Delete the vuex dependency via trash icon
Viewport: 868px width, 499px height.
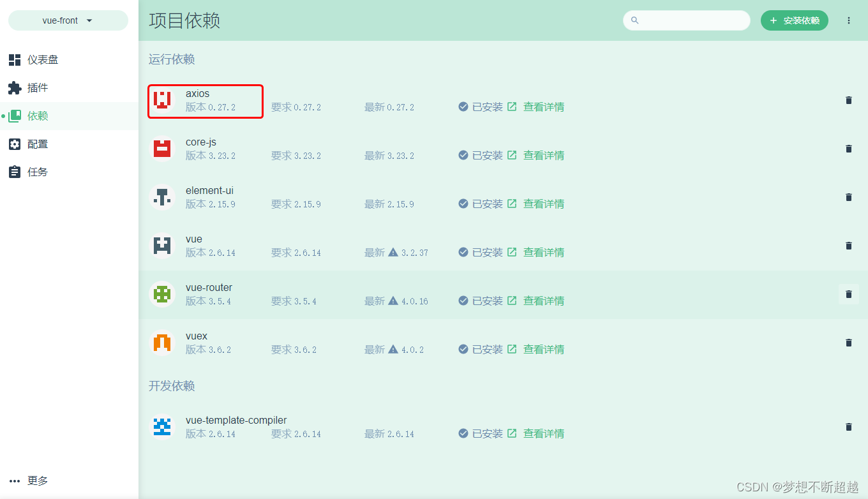849,343
